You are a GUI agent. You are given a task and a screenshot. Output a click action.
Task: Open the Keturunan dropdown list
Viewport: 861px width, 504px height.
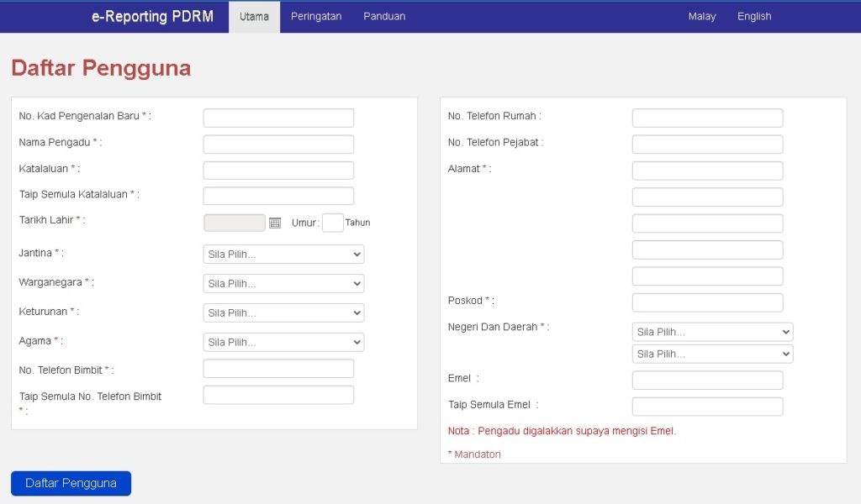[x=283, y=313]
